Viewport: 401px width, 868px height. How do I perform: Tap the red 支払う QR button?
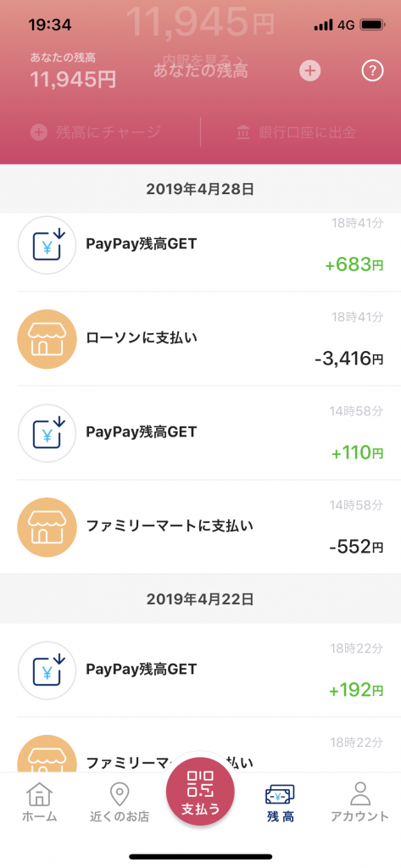tap(200, 791)
